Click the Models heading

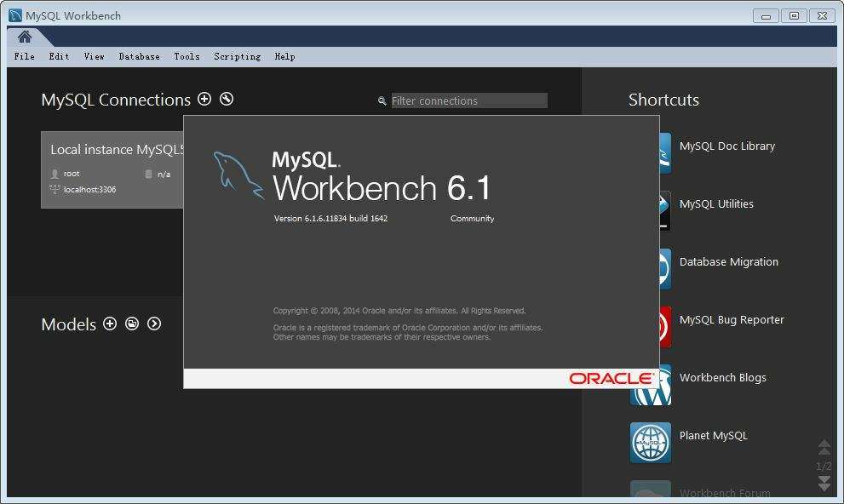68,324
